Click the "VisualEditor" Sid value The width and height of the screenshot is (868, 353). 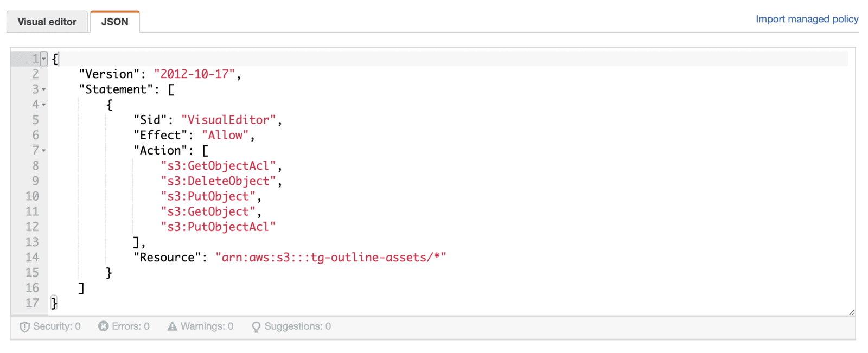pos(228,120)
